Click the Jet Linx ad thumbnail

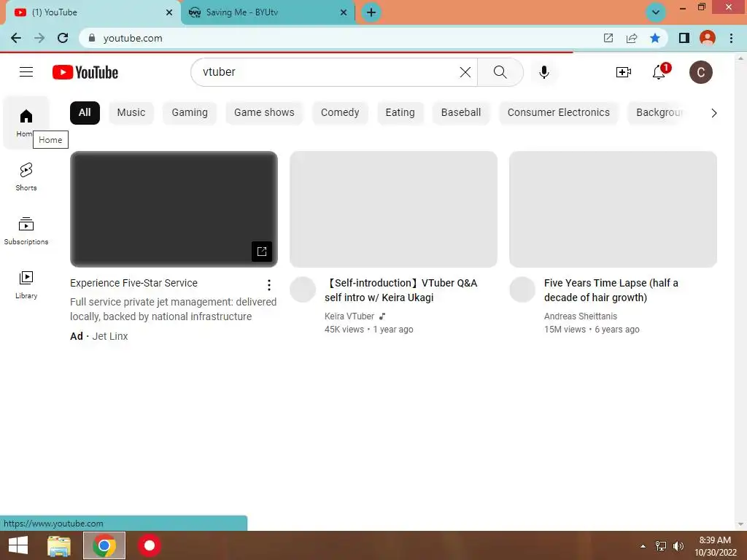click(174, 209)
